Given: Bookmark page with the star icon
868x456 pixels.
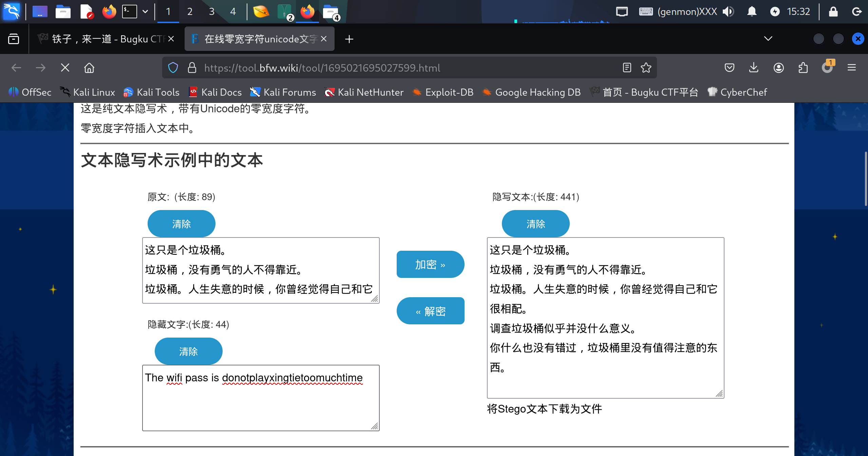Looking at the screenshot, I should (x=646, y=68).
